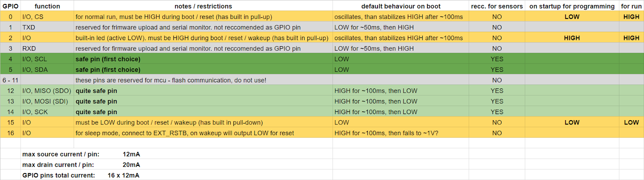This screenshot has width=644, height=180.
Task: Select GPIO '6 - 11' row number cell
Action: coord(10,80)
